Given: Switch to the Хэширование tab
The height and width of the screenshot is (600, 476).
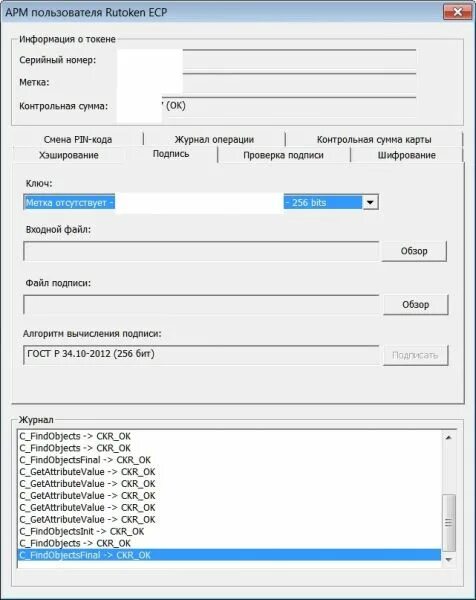Looking at the screenshot, I should pos(69,155).
